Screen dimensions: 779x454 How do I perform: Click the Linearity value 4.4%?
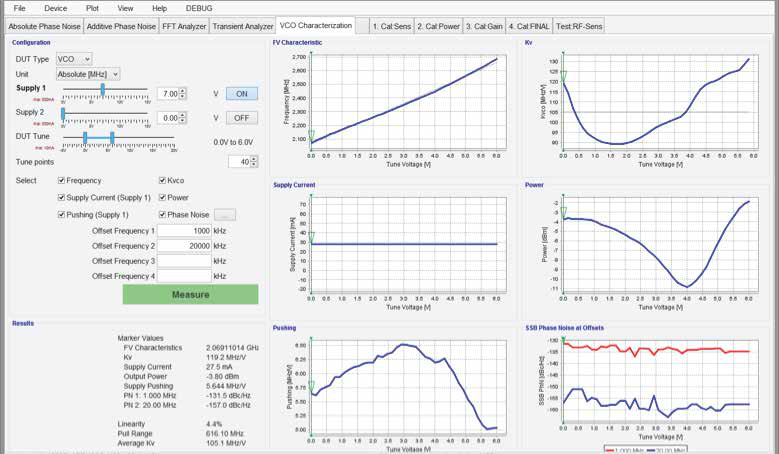coord(214,424)
